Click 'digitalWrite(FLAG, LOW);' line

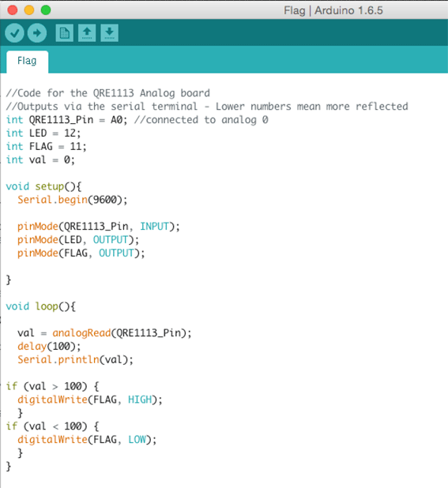coord(87,440)
